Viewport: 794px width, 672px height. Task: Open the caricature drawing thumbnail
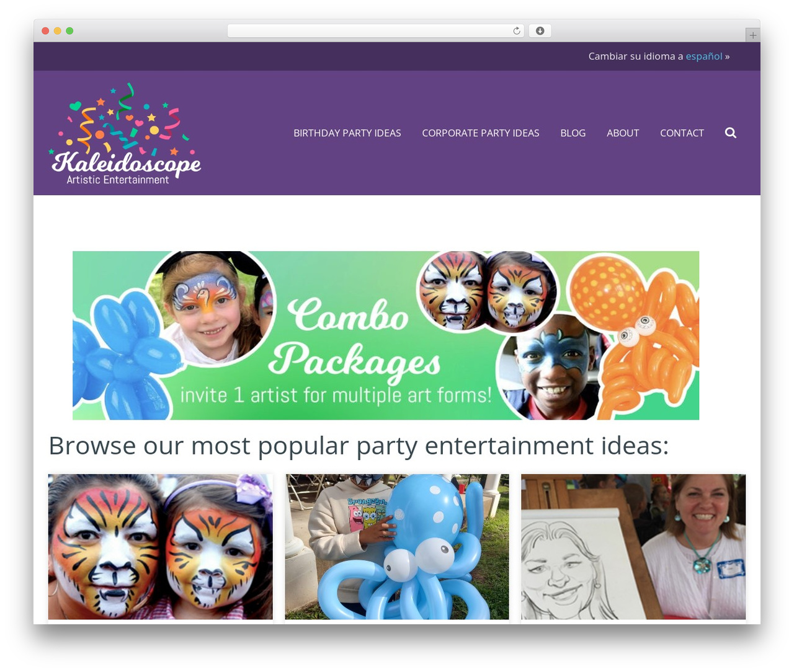coord(633,547)
